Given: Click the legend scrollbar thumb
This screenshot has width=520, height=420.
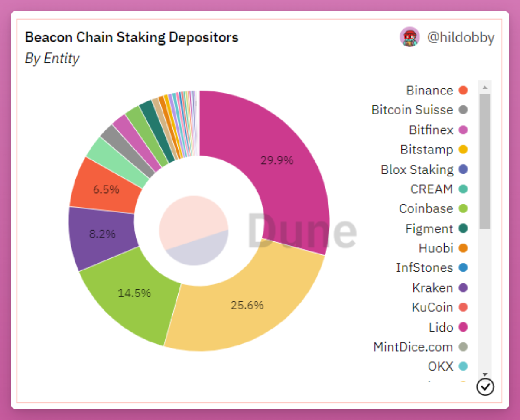Looking at the screenshot, I should 485,161.
